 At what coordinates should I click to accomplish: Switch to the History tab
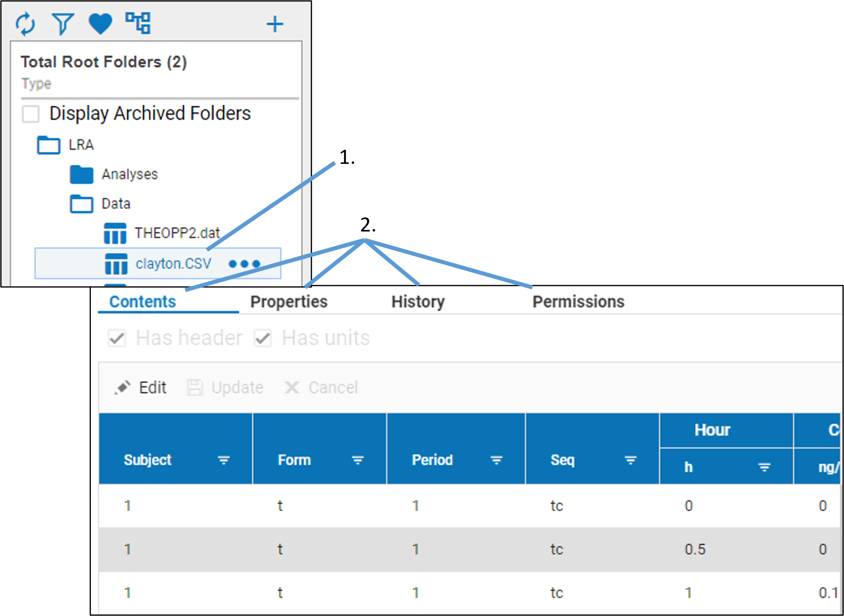click(x=418, y=302)
